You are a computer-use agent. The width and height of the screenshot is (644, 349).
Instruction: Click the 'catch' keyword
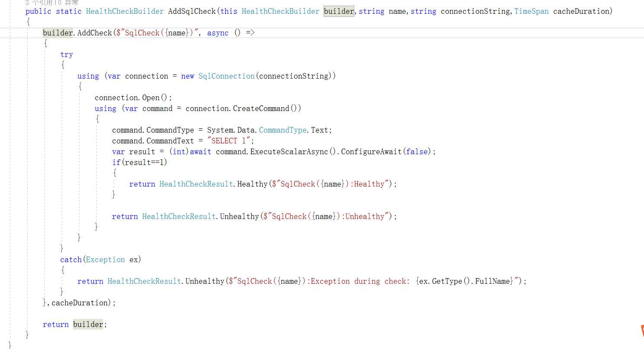[71, 260]
